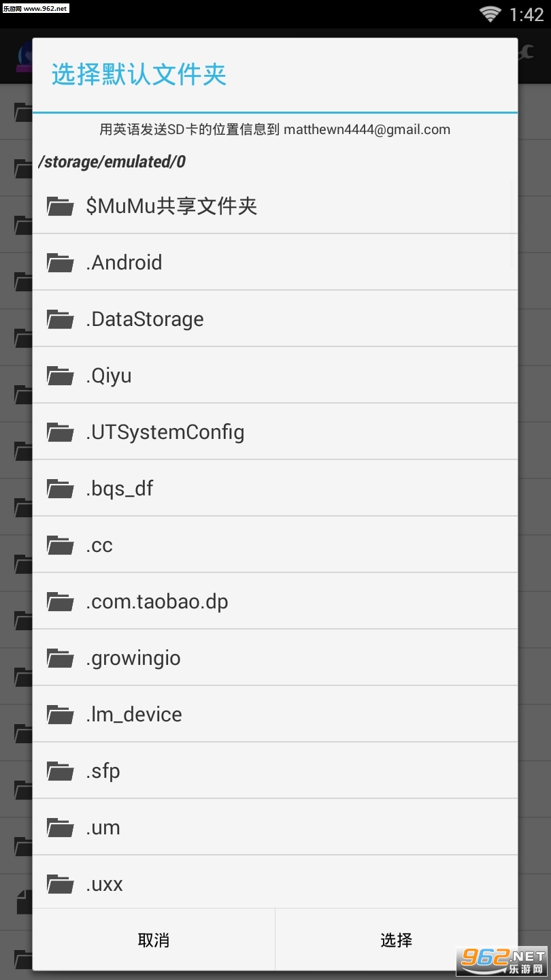The image size is (551, 980).
Task: Click the folder icon beside $MuMu共享文件夹
Action: (61, 206)
